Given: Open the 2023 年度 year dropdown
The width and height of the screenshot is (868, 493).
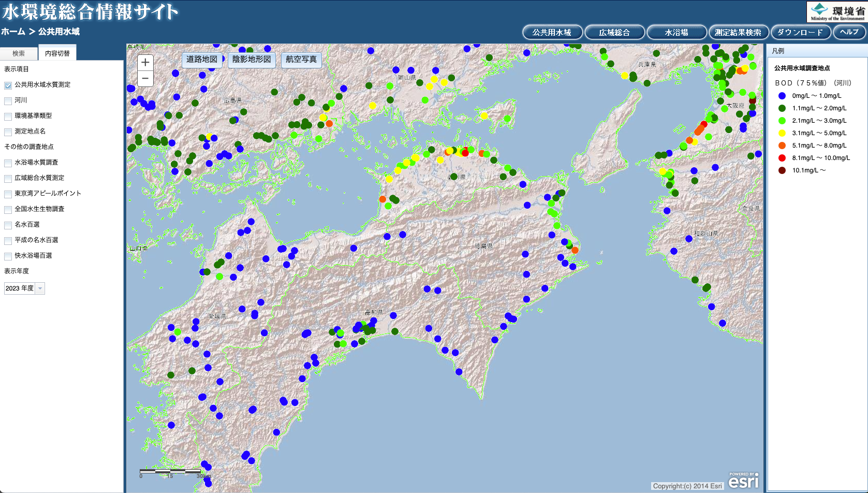Looking at the screenshot, I should pos(24,288).
